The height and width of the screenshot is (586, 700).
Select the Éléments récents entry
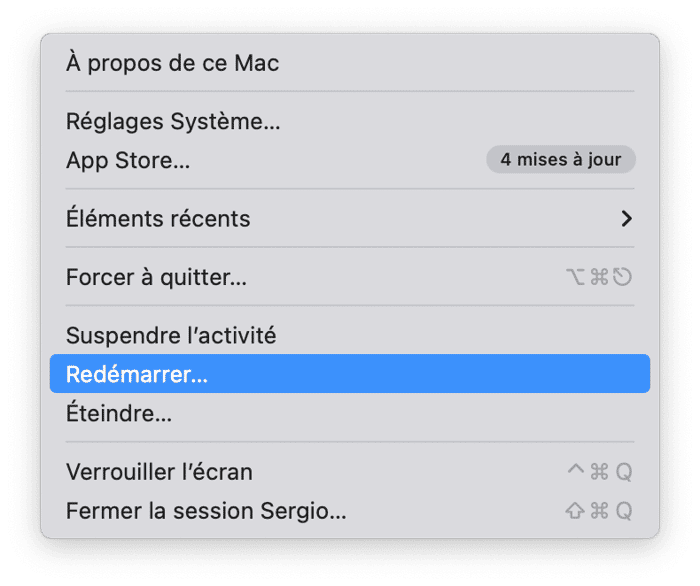158,218
